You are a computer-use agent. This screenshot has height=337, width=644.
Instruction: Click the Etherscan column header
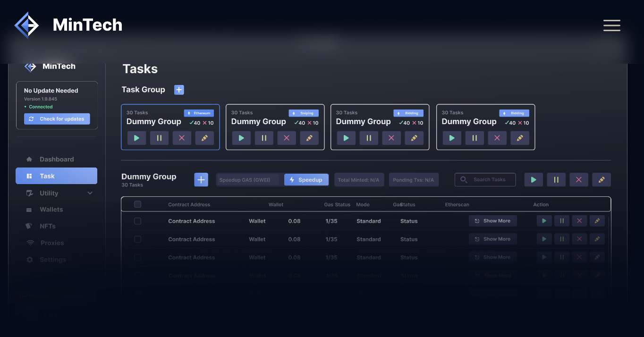tap(457, 205)
